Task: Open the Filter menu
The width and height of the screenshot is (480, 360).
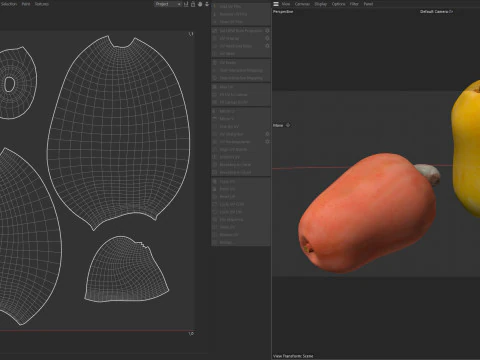Action: point(354,4)
